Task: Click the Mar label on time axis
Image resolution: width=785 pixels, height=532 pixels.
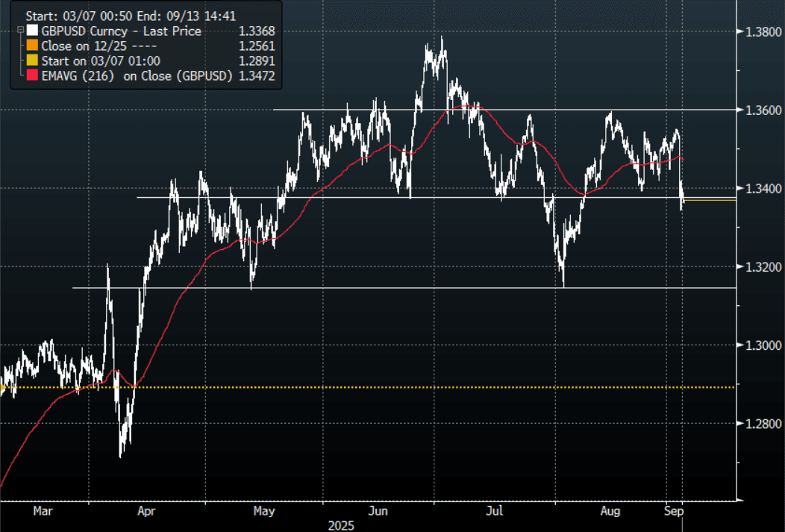Action: 44,512
